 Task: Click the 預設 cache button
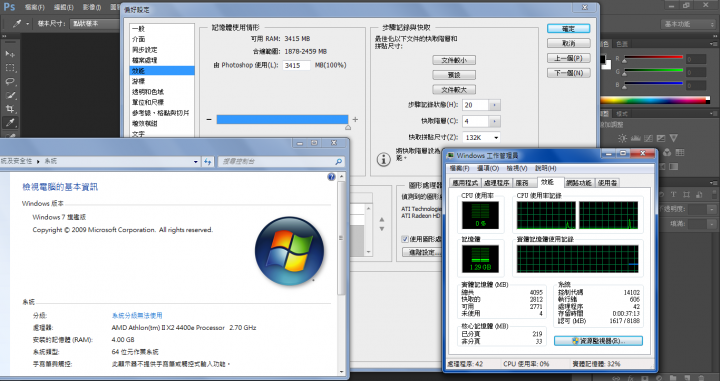click(454, 75)
